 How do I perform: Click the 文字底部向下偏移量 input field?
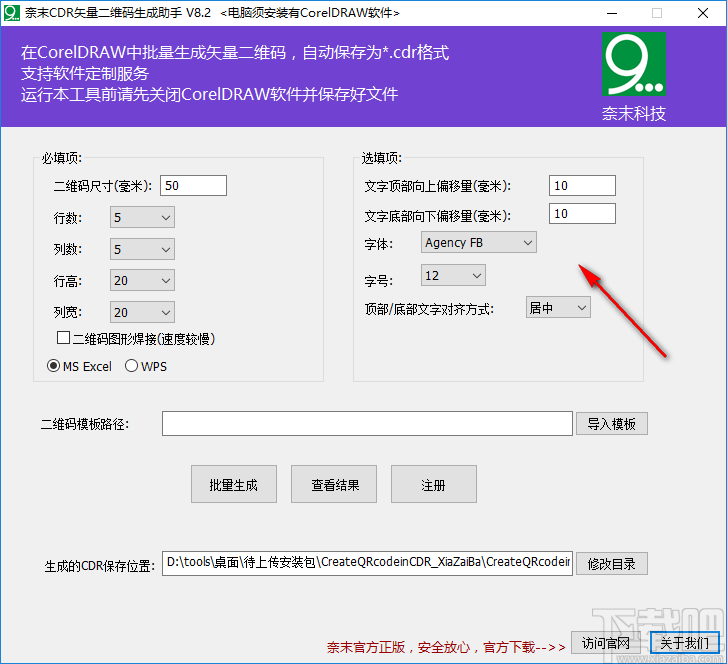tap(582, 213)
